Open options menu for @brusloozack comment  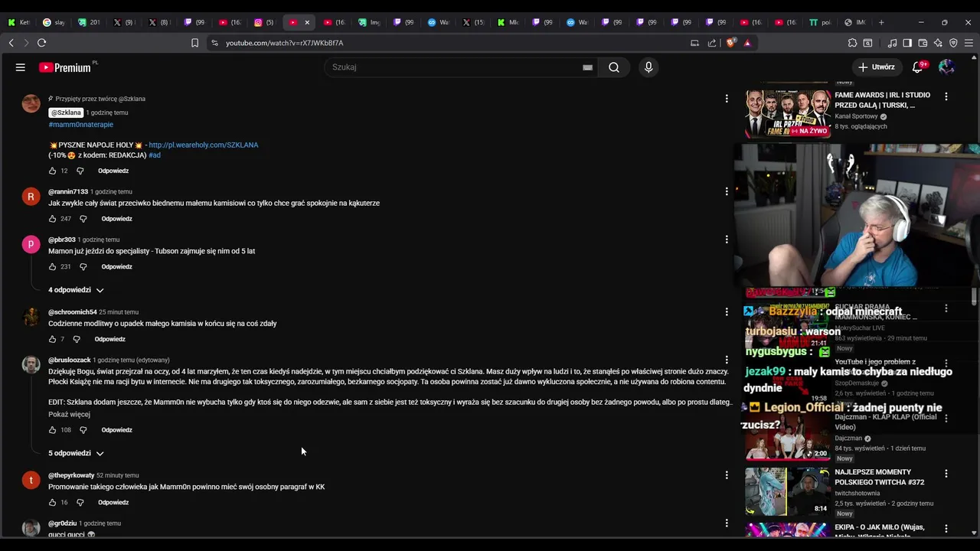coord(727,360)
